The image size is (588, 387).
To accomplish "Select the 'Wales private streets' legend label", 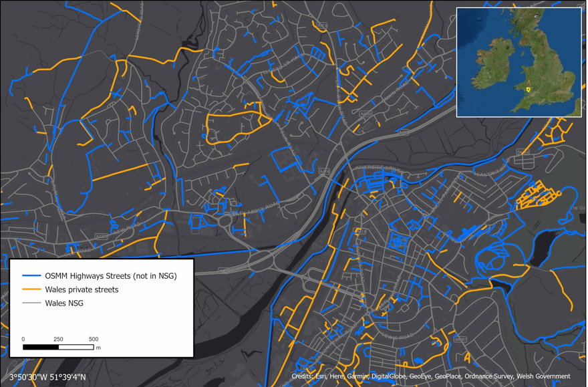I will tap(81, 289).
